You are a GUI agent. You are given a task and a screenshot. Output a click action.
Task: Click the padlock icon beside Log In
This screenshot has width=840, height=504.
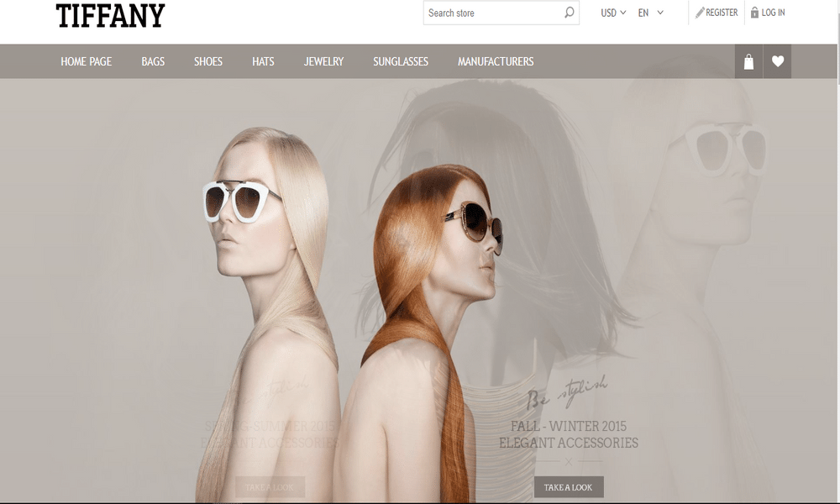pos(754,13)
